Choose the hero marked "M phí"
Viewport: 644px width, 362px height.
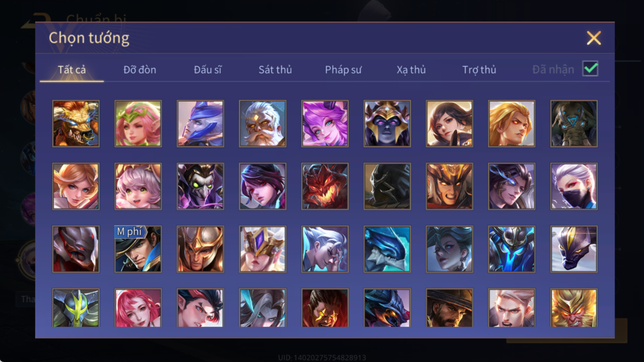[138, 249]
